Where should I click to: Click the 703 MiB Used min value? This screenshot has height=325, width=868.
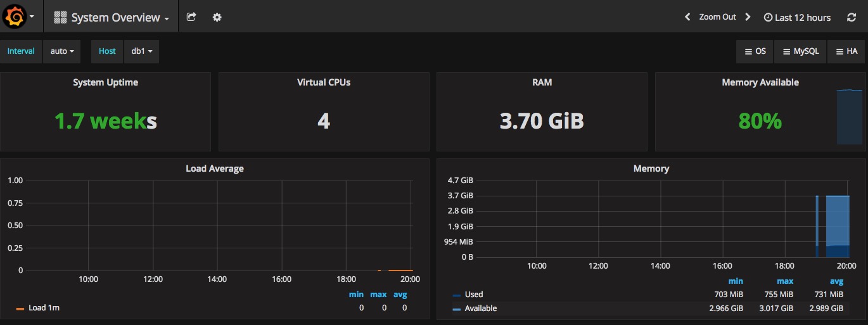tap(728, 294)
